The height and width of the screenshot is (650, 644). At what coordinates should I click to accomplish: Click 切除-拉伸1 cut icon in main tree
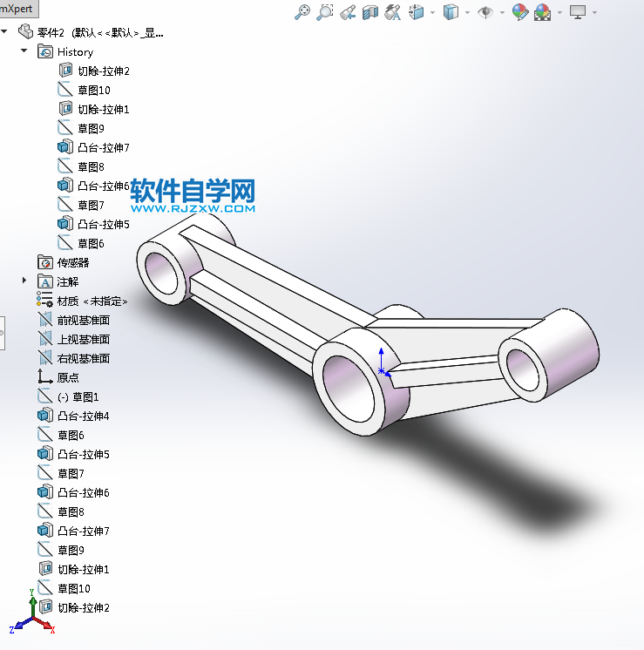[45, 568]
